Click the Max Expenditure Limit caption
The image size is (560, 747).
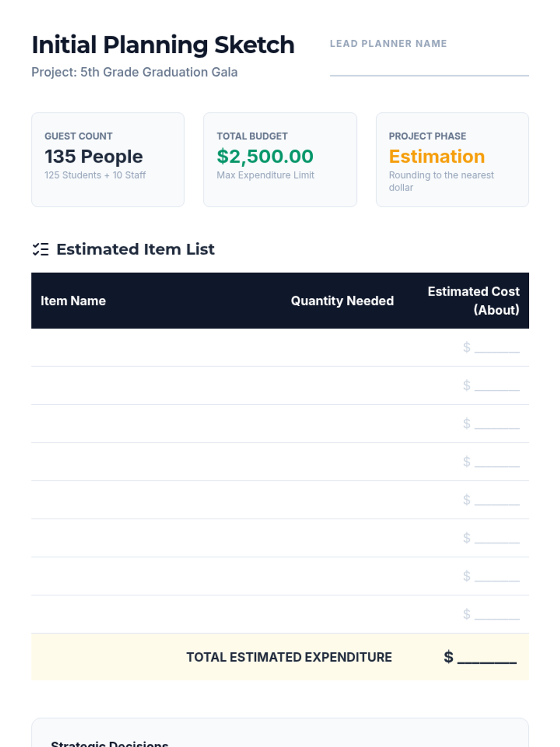pos(265,175)
